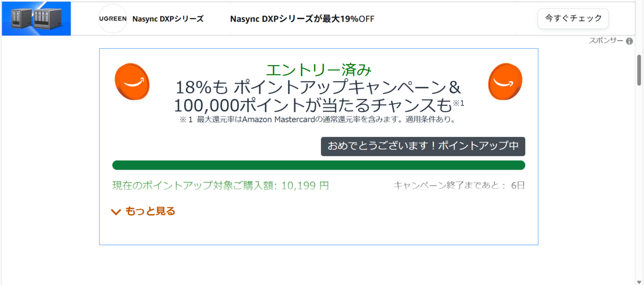Click the ※1 最大還元率 footnote text

click(x=318, y=119)
